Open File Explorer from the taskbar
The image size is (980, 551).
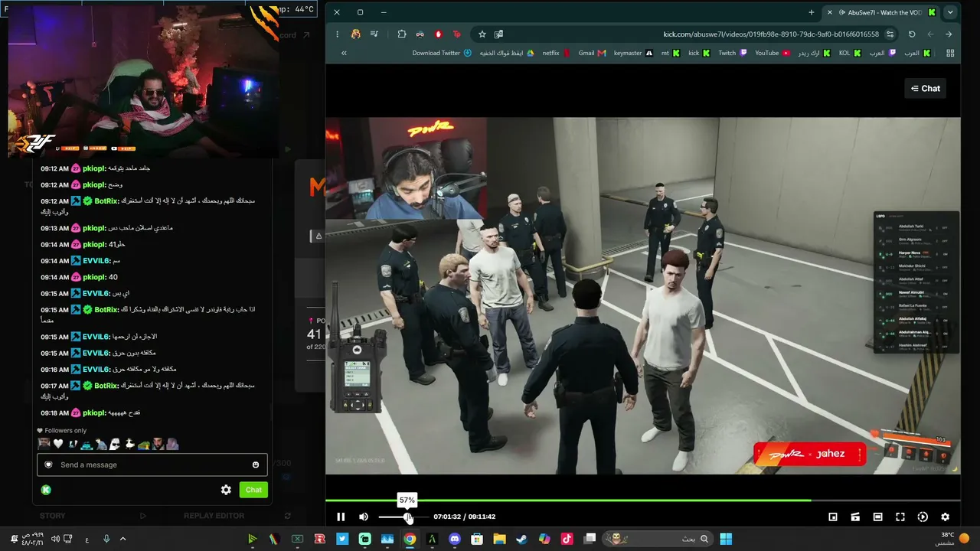click(499, 539)
